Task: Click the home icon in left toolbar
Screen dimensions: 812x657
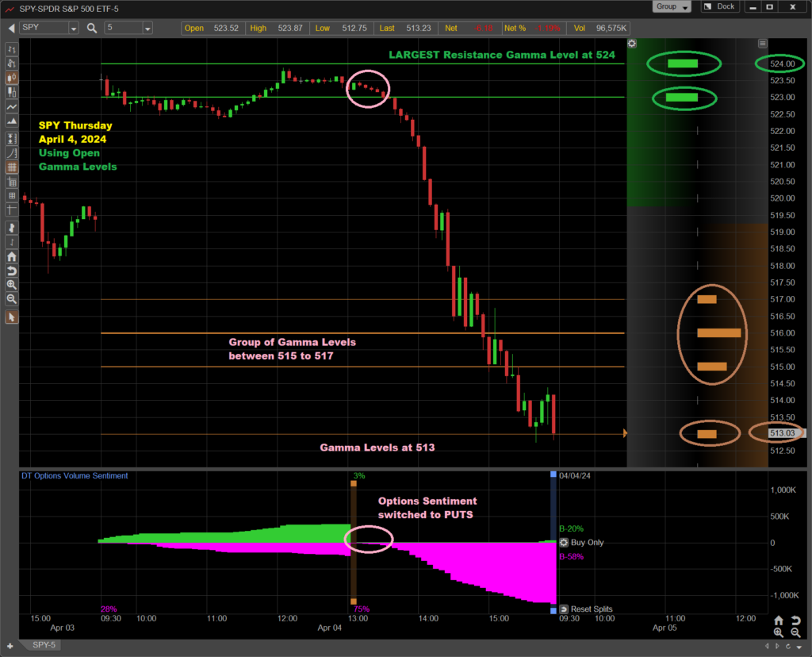Action: [12, 257]
